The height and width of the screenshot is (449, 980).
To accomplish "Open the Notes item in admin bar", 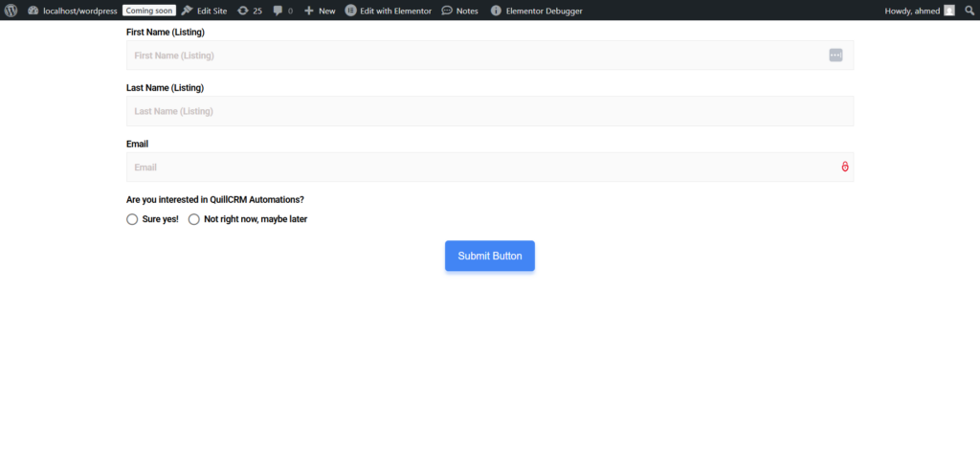I will click(x=460, y=11).
